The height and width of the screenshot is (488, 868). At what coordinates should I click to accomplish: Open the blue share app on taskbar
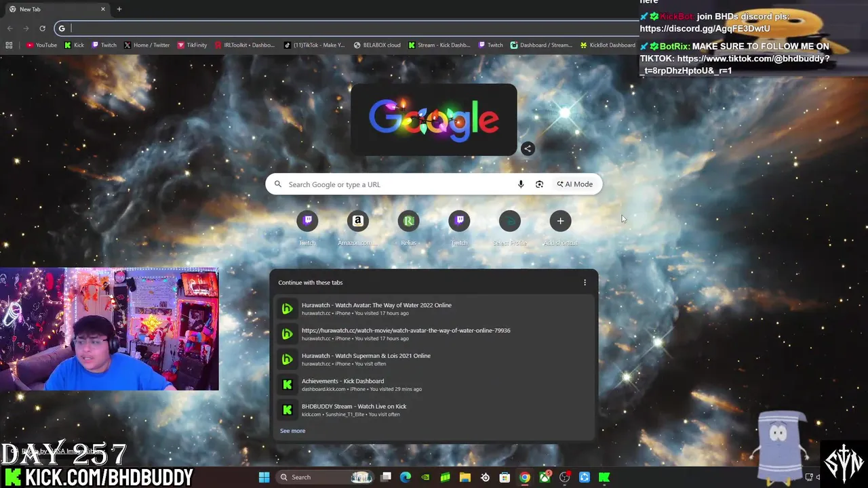point(584,477)
